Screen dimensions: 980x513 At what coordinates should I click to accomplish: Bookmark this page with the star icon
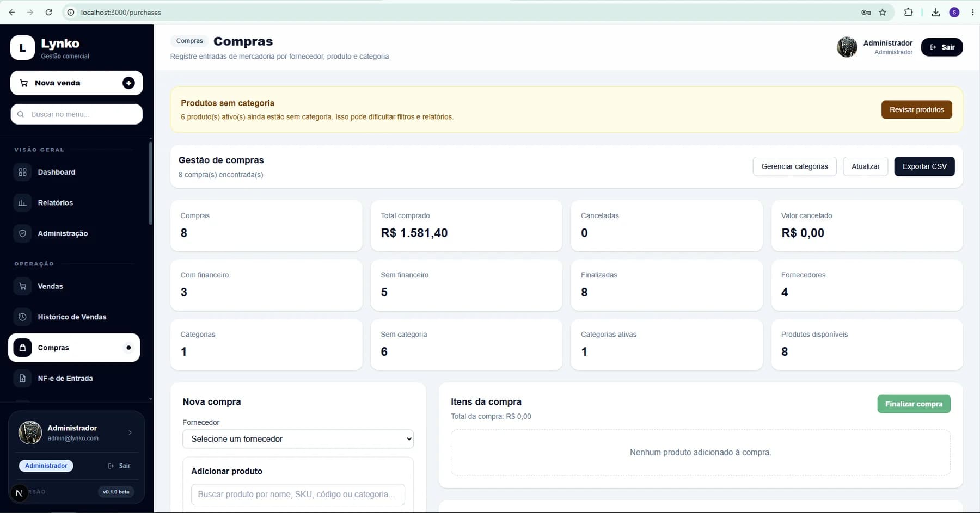point(883,12)
